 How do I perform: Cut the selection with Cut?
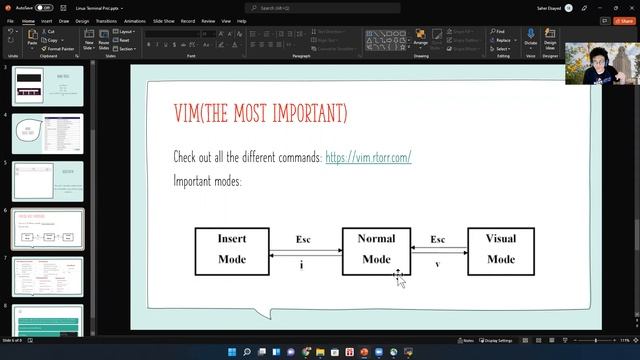point(48,31)
